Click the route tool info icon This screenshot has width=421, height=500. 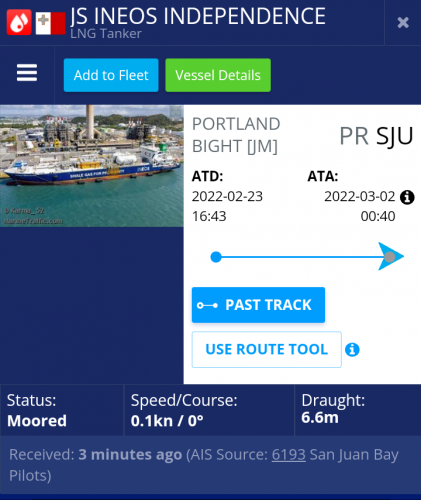point(352,350)
